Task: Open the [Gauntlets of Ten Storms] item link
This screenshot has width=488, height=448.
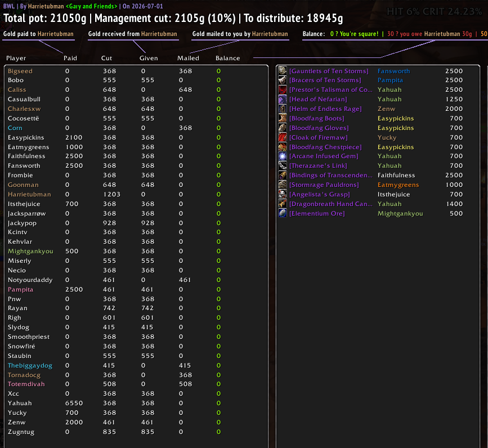Action: 329,71
